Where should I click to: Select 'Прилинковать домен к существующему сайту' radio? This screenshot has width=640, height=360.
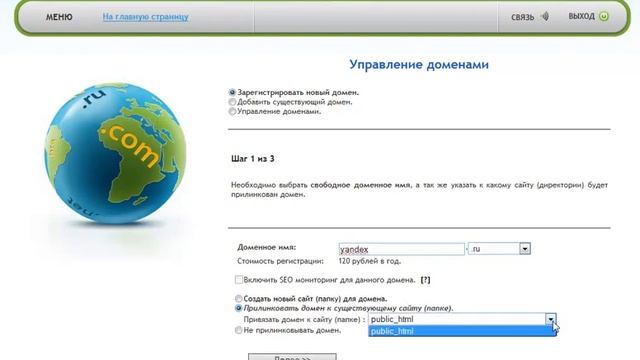pyautogui.click(x=239, y=308)
